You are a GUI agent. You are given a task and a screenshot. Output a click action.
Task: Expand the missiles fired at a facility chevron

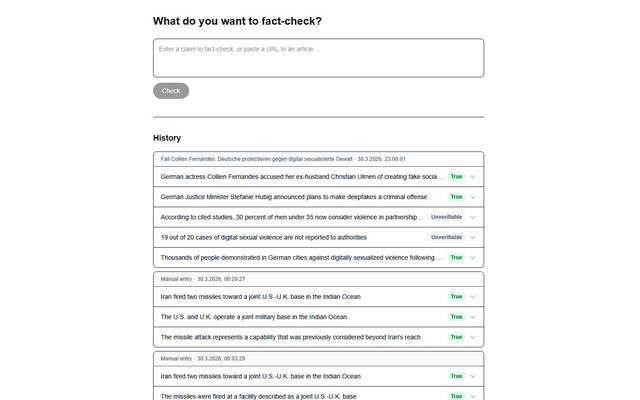pyautogui.click(x=473, y=396)
